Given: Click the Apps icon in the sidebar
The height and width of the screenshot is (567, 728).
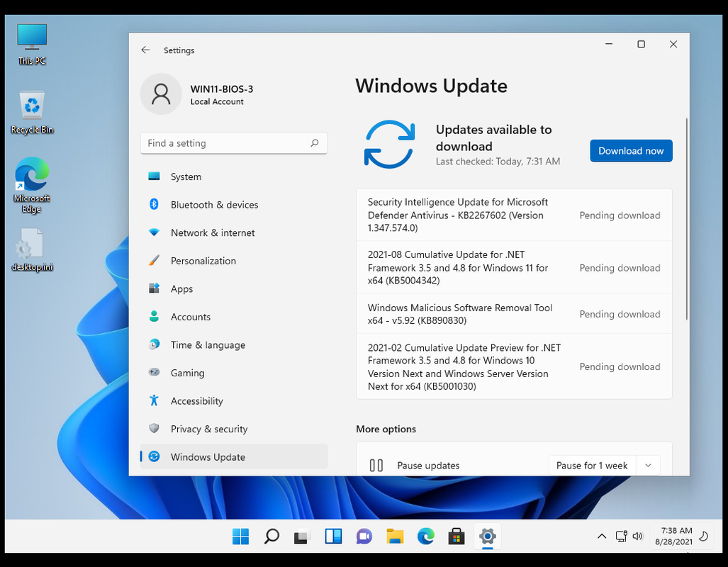Looking at the screenshot, I should coord(154,288).
